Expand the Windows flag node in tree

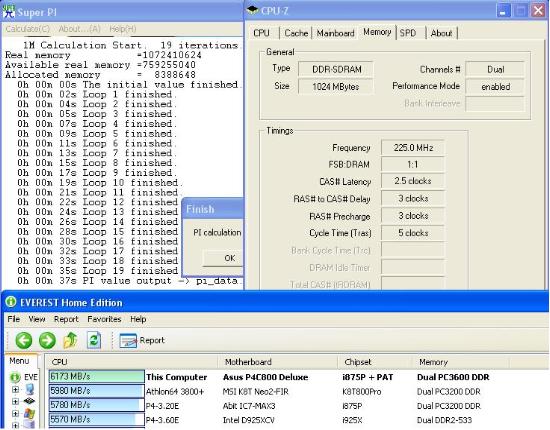click(15, 414)
